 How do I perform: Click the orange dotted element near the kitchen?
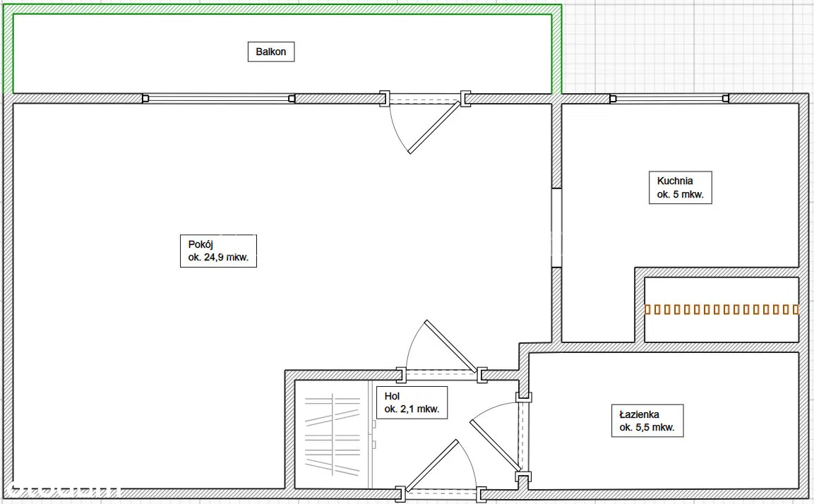(722, 309)
